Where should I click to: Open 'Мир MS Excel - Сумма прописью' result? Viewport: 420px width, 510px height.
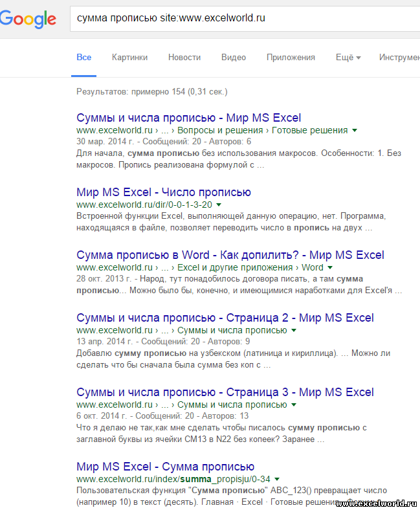point(165,467)
